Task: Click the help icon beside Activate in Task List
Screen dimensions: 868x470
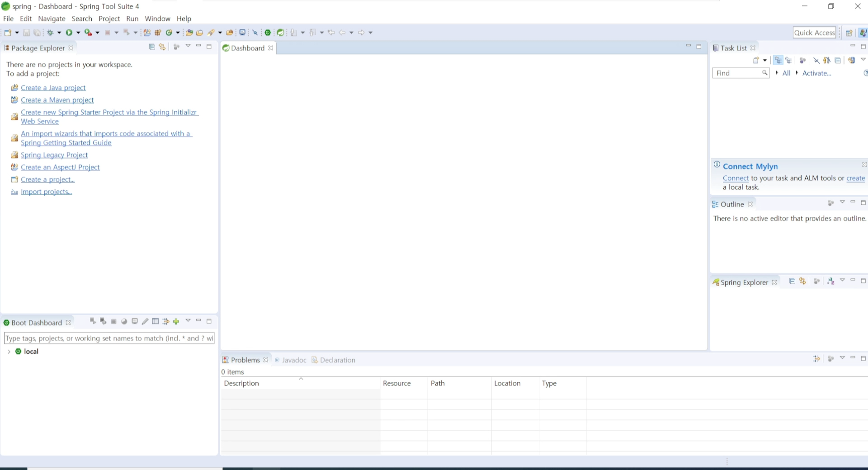Action: (x=866, y=73)
